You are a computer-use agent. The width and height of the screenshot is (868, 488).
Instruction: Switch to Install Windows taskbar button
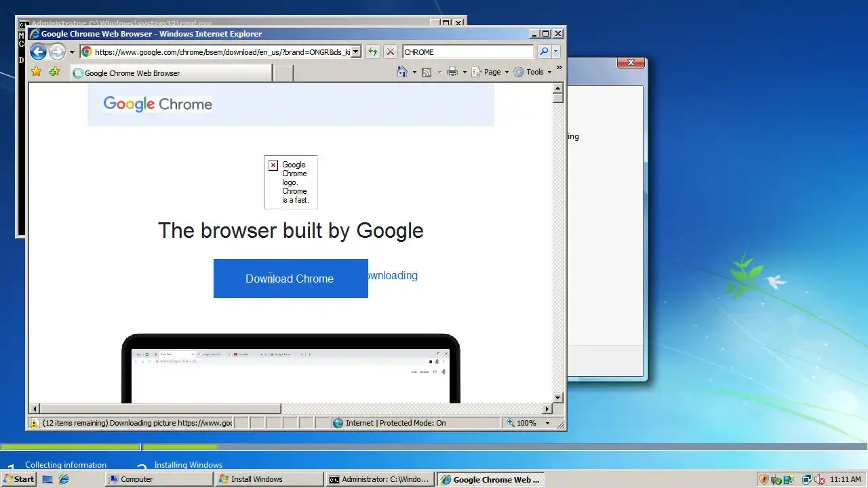[269, 479]
